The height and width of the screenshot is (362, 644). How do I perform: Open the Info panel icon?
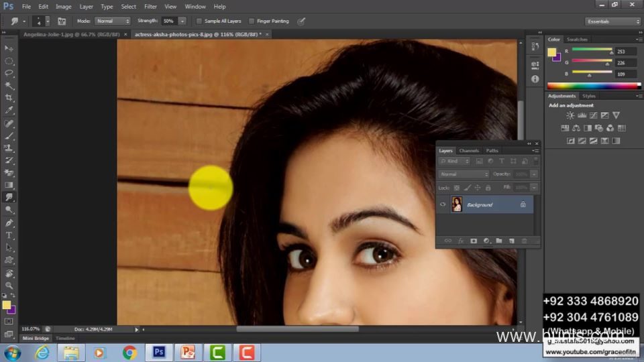(535, 79)
